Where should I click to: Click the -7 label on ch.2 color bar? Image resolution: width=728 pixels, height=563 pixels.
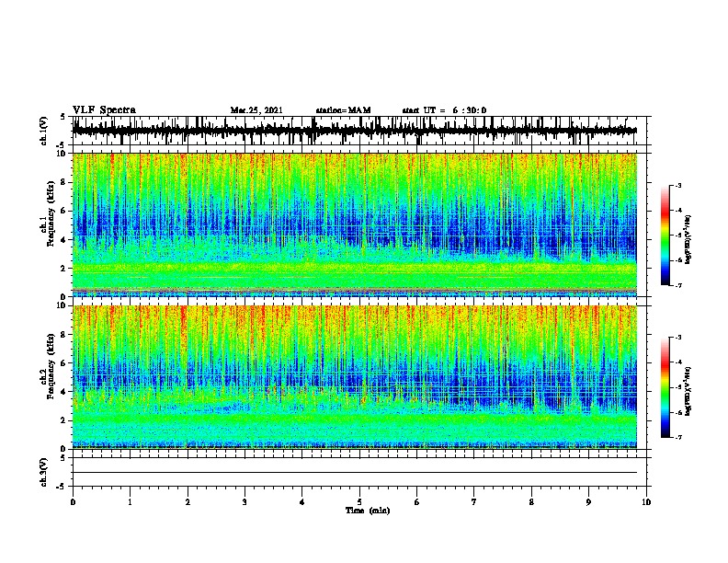pyautogui.click(x=677, y=438)
